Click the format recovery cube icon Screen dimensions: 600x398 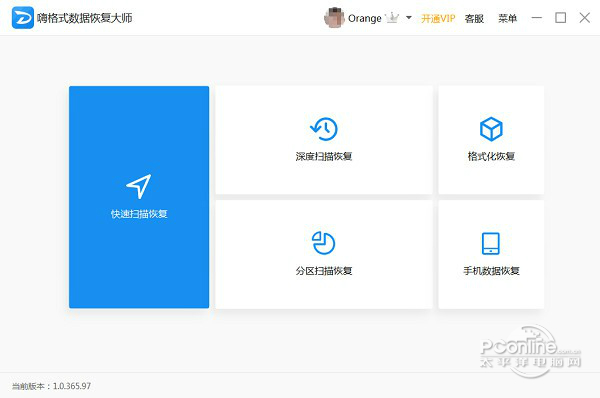[491, 129]
